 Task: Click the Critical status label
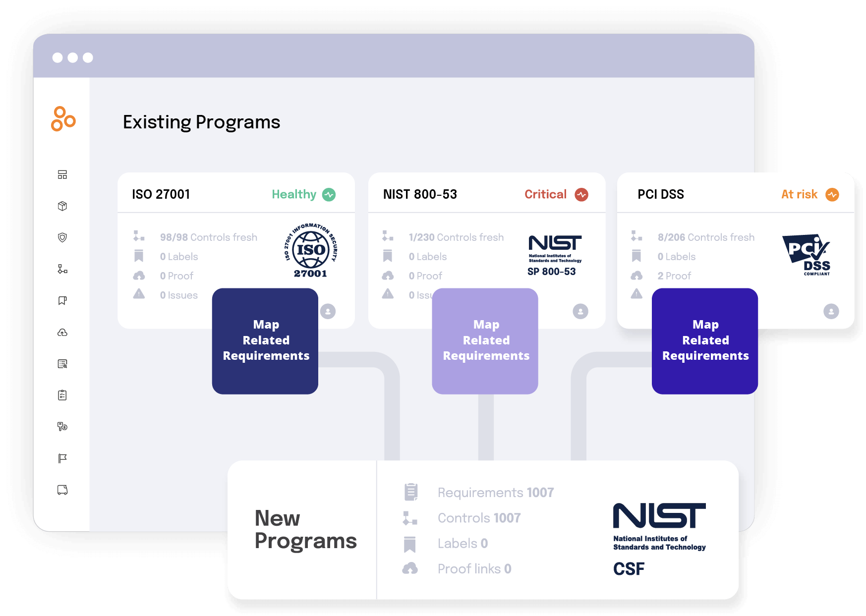tap(545, 194)
